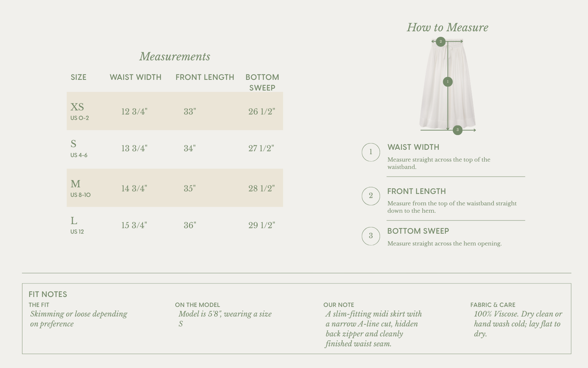The image size is (588, 368).
Task: Click the FRONT LENGTH column header
Action: click(x=205, y=77)
